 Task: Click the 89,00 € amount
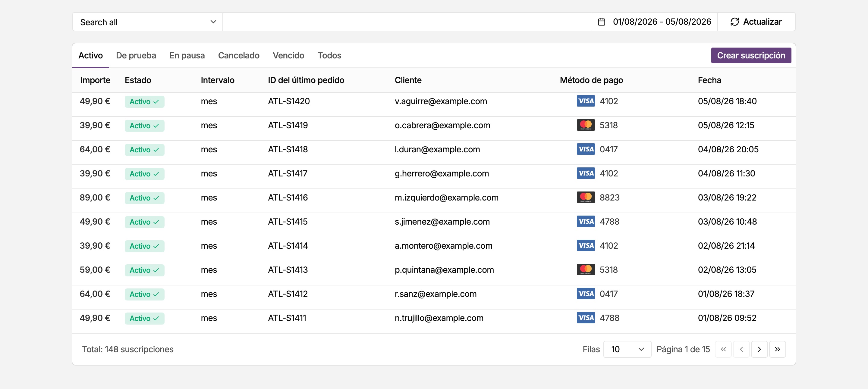[95, 198]
